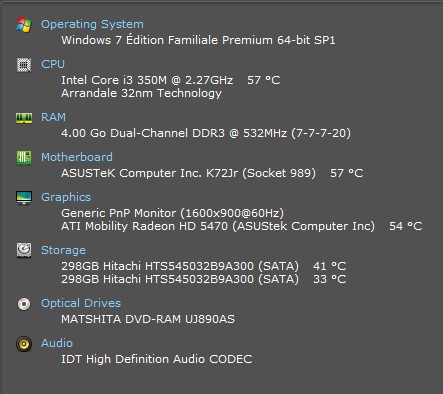The width and height of the screenshot is (443, 394).
Task: Click the Optical Drives disc icon
Action: 24,304
